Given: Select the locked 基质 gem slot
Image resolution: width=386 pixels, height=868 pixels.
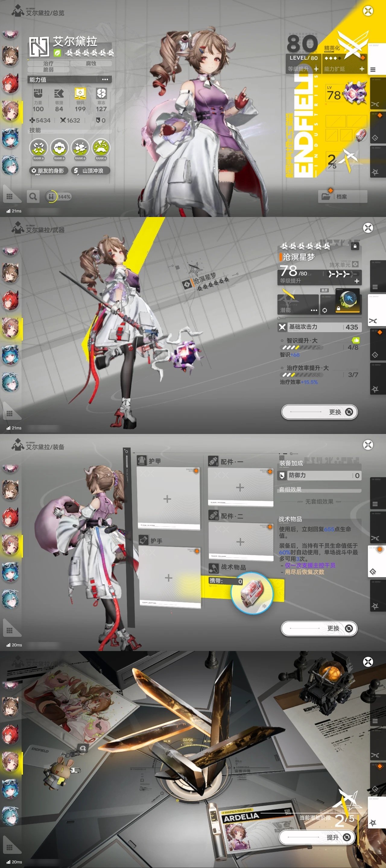Looking at the screenshot, I should (347, 300).
